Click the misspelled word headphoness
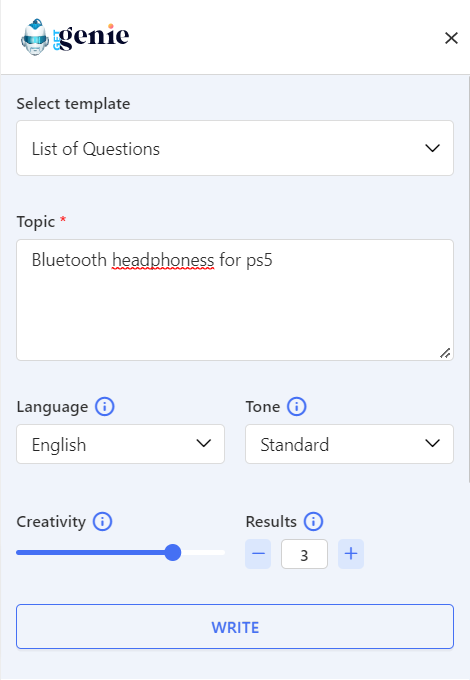The height and width of the screenshot is (680, 470). click(x=163, y=260)
